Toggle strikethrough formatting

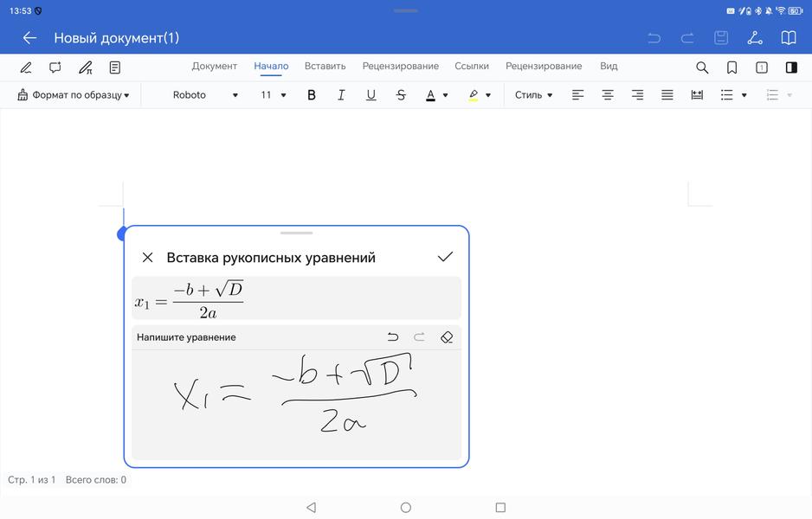pos(401,95)
